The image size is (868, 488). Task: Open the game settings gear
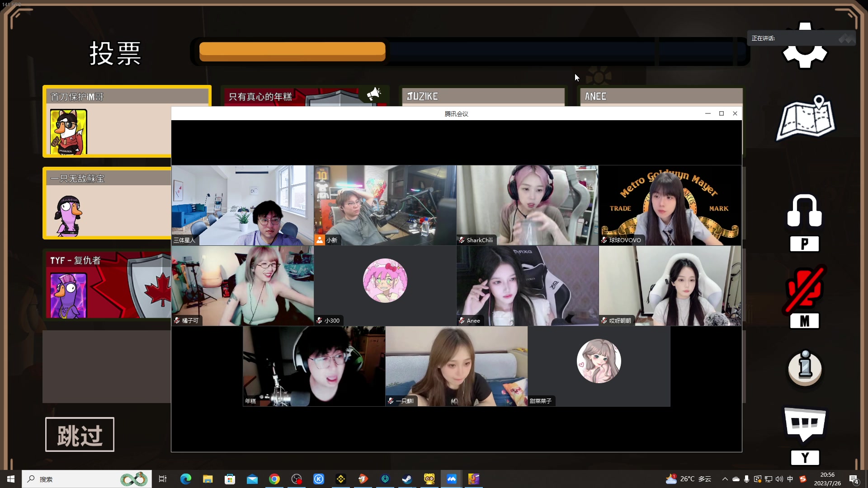(805, 46)
